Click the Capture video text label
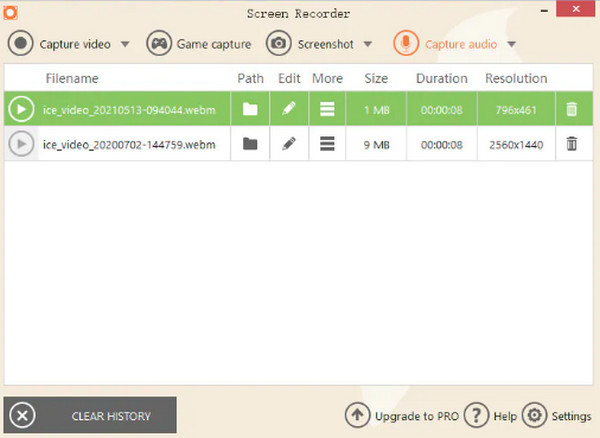600x438 pixels. click(x=75, y=44)
